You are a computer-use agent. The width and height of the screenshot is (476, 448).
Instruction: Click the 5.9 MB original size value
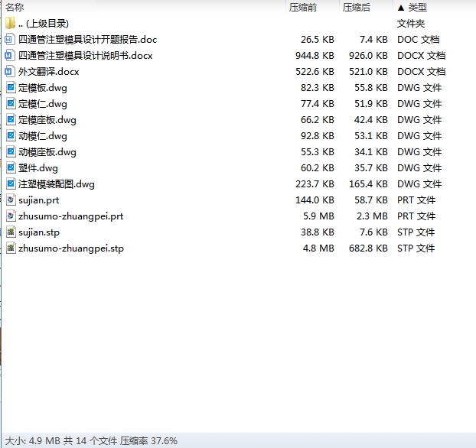(x=318, y=216)
